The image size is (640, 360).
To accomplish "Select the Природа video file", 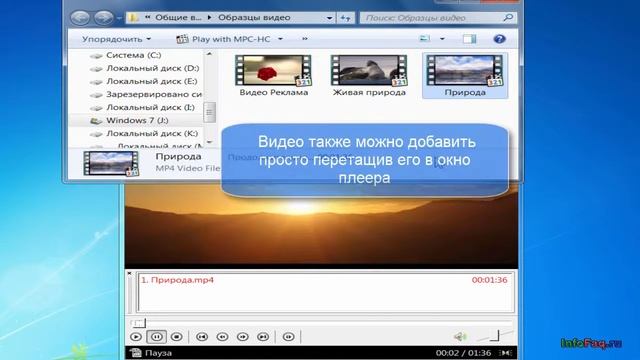I will click(x=465, y=76).
